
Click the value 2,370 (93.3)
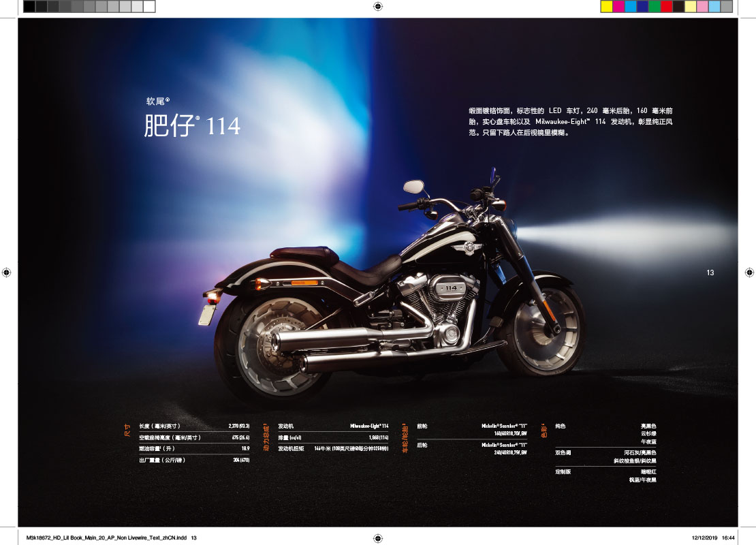(x=239, y=426)
